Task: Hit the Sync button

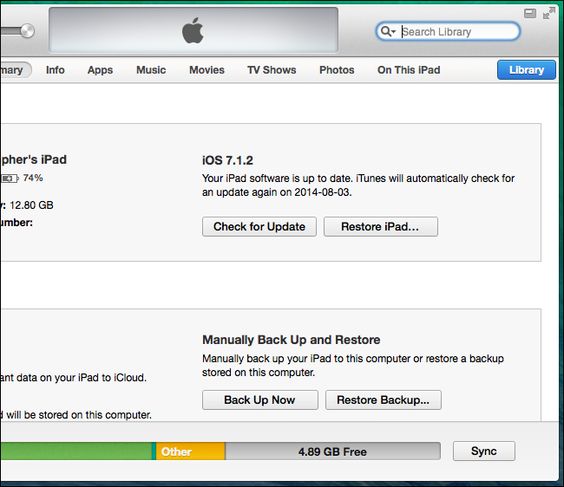Action: (x=484, y=451)
